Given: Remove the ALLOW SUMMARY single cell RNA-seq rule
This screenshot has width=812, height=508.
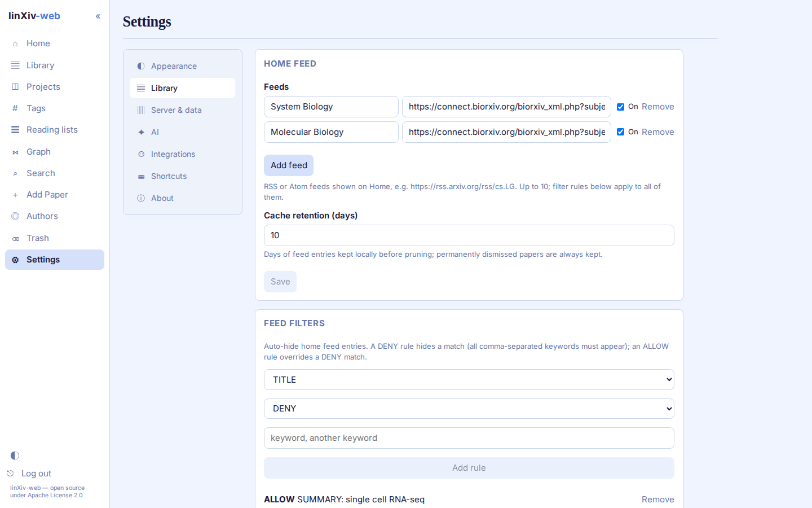Looking at the screenshot, I should [x=658, y=500].
